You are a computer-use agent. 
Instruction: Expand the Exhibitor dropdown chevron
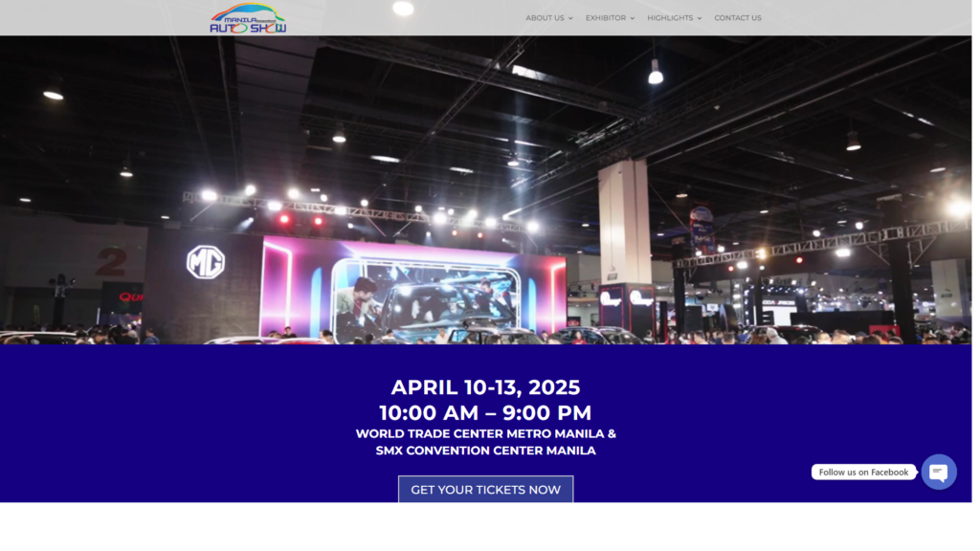pos(632,19)
